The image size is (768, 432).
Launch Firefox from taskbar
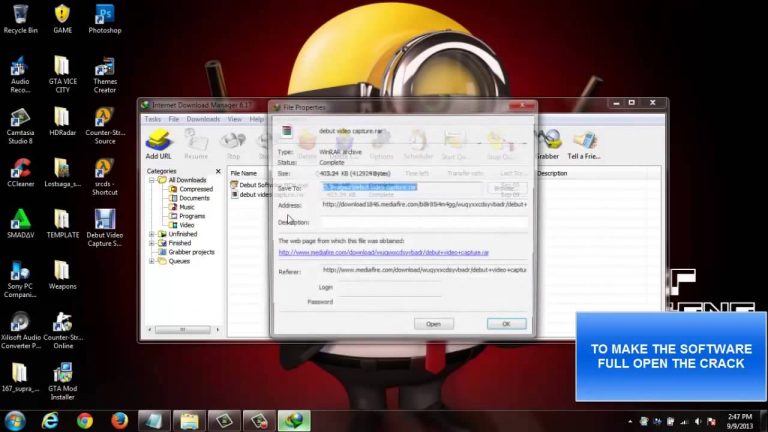click(119, 421)
